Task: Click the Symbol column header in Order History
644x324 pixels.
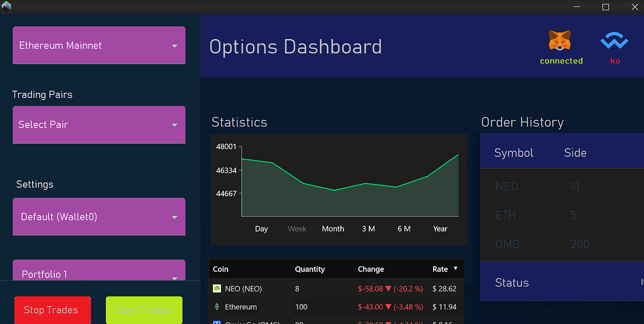Action: pyautogui.click(x=513, y=152)
